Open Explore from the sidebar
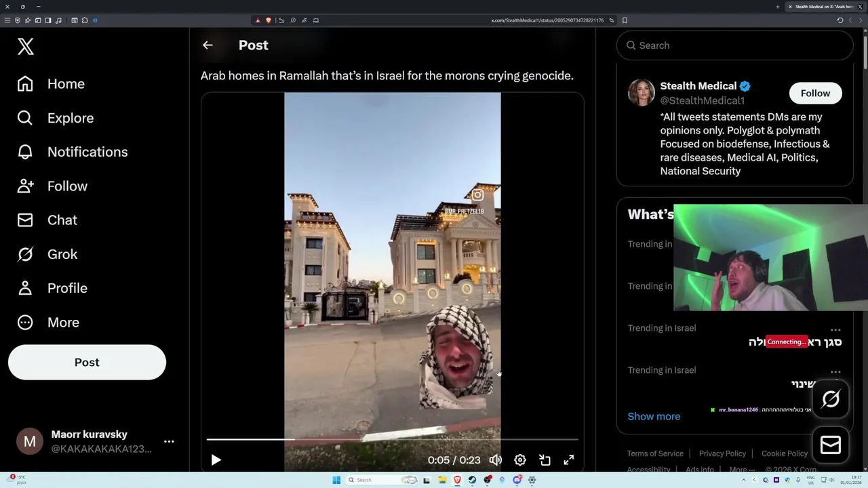Screen dimensions: 868x488 click(x=56, y=118)
